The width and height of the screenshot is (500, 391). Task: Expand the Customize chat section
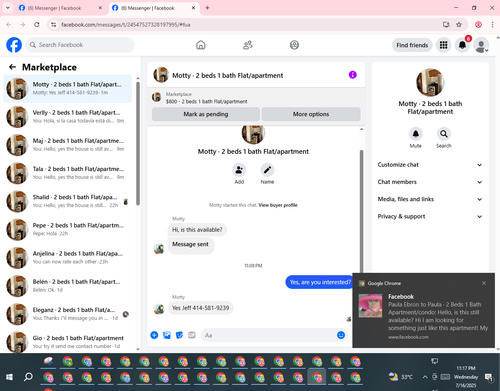pyautogui.click(x=430, y=165)
